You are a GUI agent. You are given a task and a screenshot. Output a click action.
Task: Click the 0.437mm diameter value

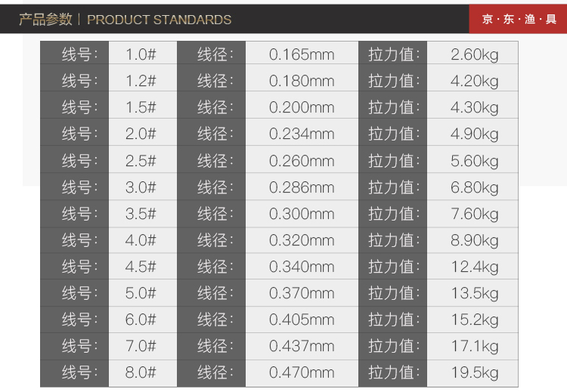(302, 346)
